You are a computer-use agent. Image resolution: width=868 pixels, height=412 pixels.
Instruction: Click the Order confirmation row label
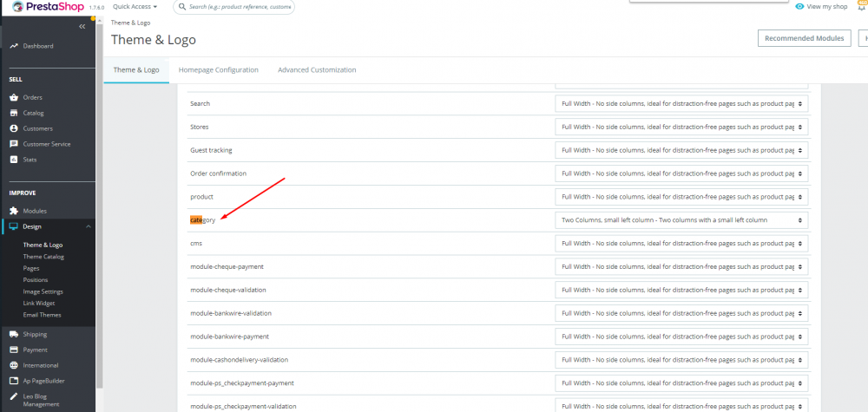pos(218,173)
